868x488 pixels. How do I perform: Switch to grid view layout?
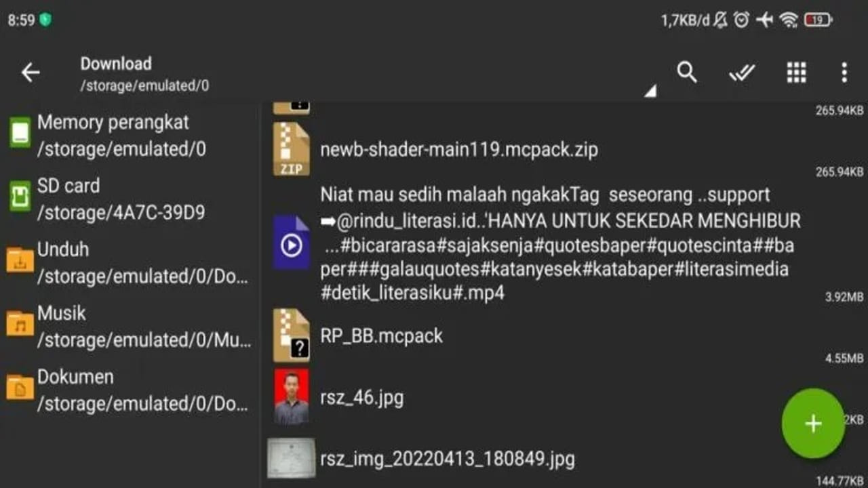coord(796,72)
